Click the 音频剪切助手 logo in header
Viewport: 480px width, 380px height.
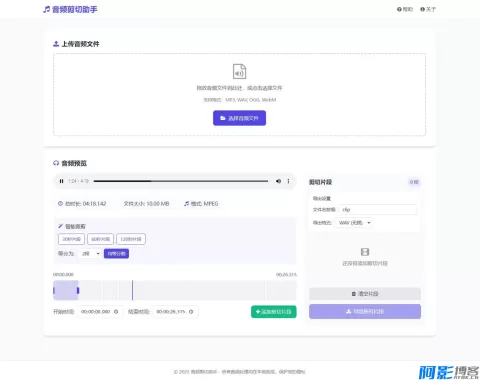(x=70, y=9)
